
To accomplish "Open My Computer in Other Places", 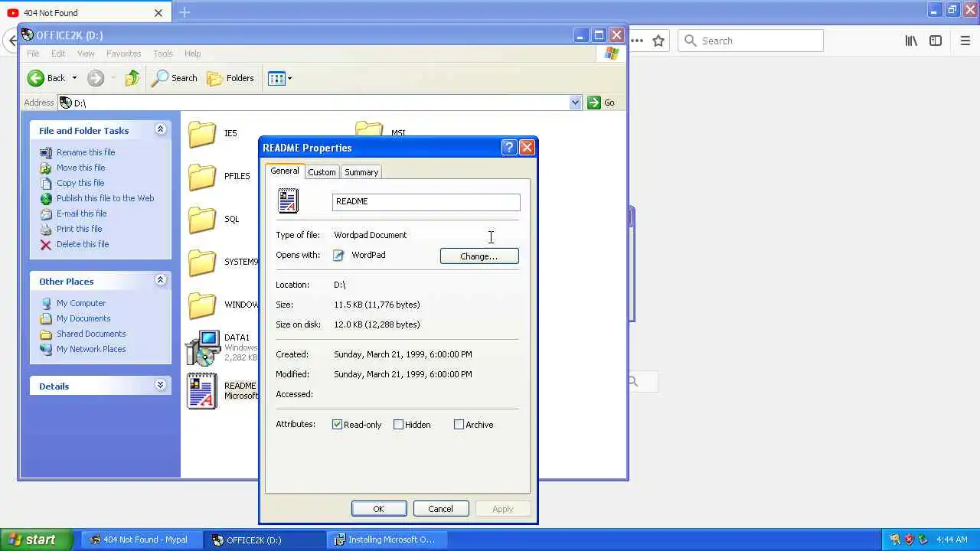I will [x=80, y=303].
